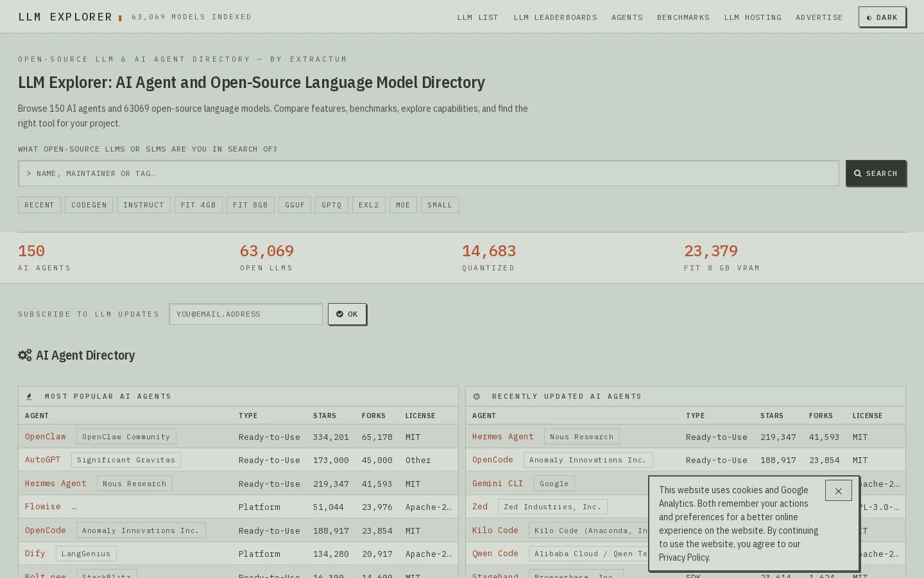This screenshot has width=924, height=578.
Task: Select the Codegen filter tag
Action: (x=89, y=205)
